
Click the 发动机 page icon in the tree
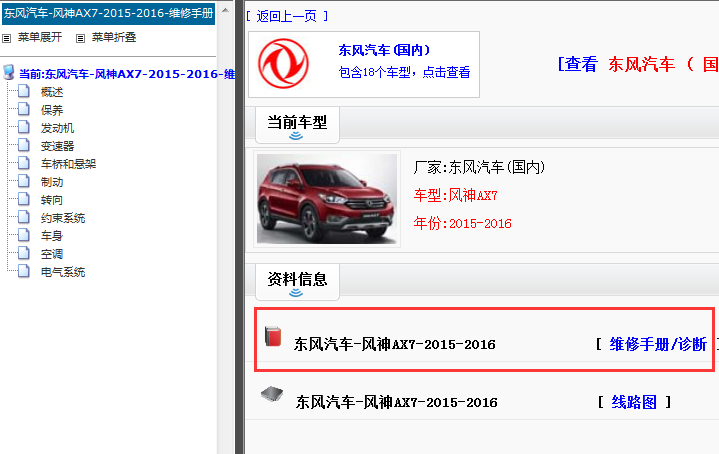[x=24, y=127]
